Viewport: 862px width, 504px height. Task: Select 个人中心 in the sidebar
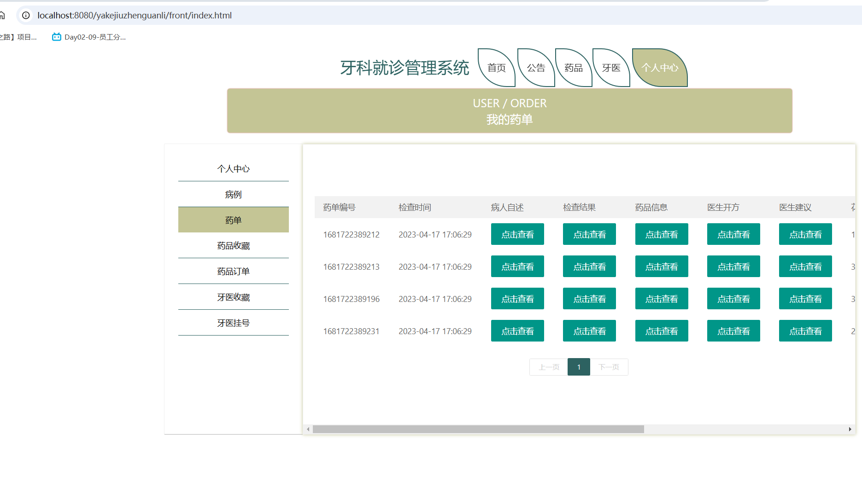pos(234,168)
